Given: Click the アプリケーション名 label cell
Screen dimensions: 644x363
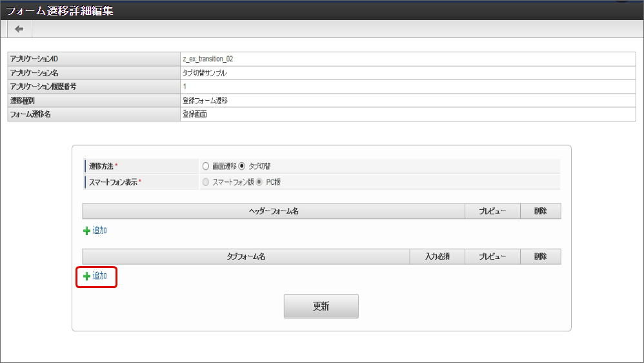Looking at the screenshot, I should (94, 73).
